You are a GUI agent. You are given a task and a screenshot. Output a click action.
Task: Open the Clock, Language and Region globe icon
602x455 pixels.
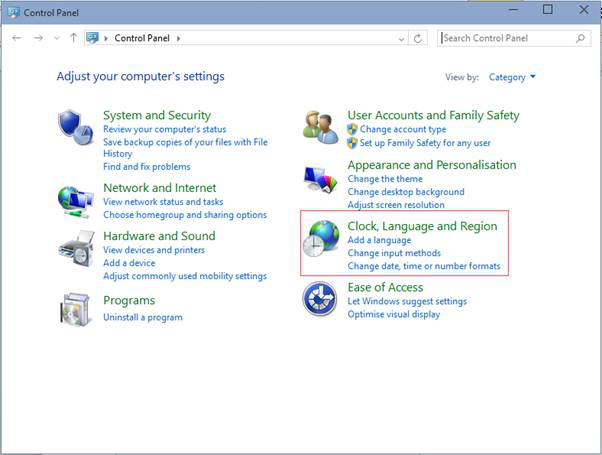pyautogui.click(x=321, y=238)
